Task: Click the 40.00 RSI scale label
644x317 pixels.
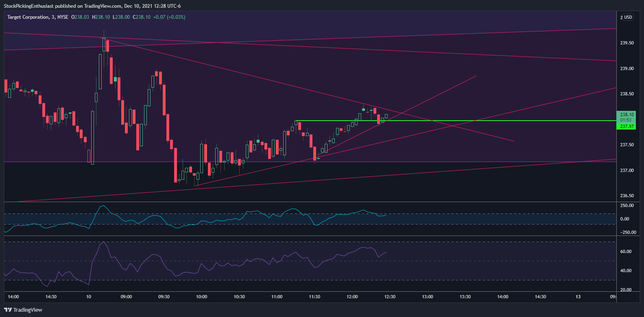Action: pos(626,271)
